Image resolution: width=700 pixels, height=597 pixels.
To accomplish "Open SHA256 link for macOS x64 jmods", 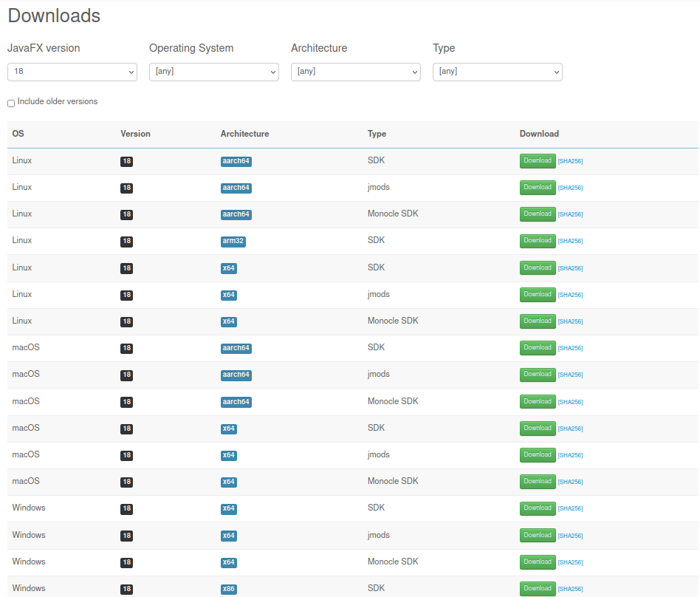I will [x=571, y=455].
